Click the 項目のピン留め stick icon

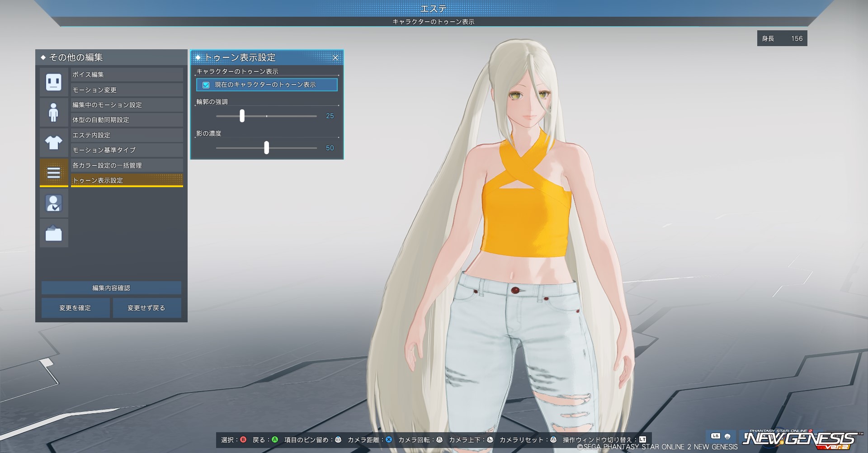338,439
